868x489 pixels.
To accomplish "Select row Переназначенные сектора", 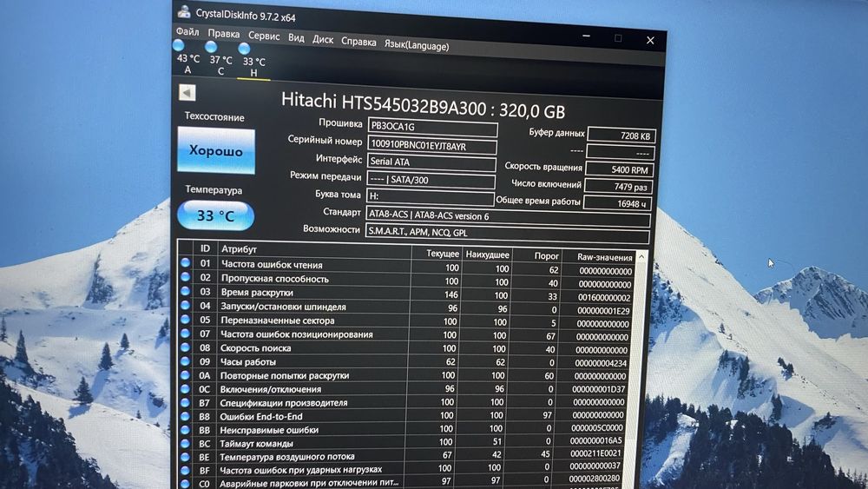I will (x=405, y=321).
